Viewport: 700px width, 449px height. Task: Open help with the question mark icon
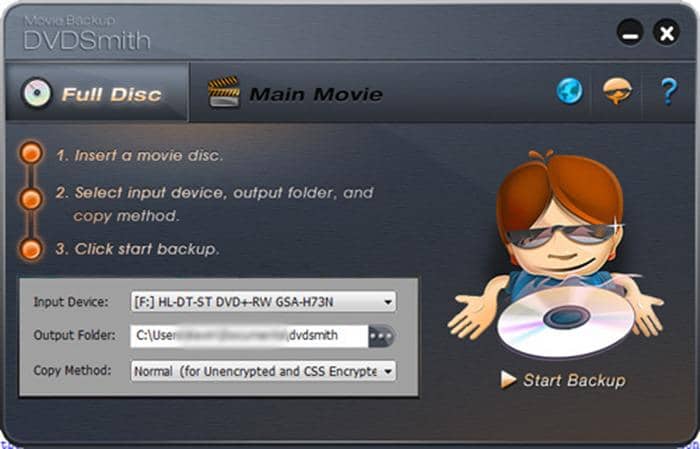[x=668, y=93]
